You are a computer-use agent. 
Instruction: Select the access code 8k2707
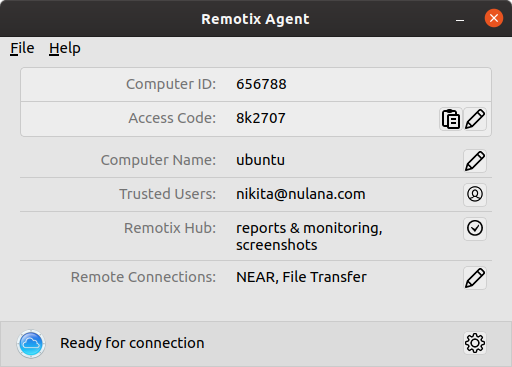point(261,118)
